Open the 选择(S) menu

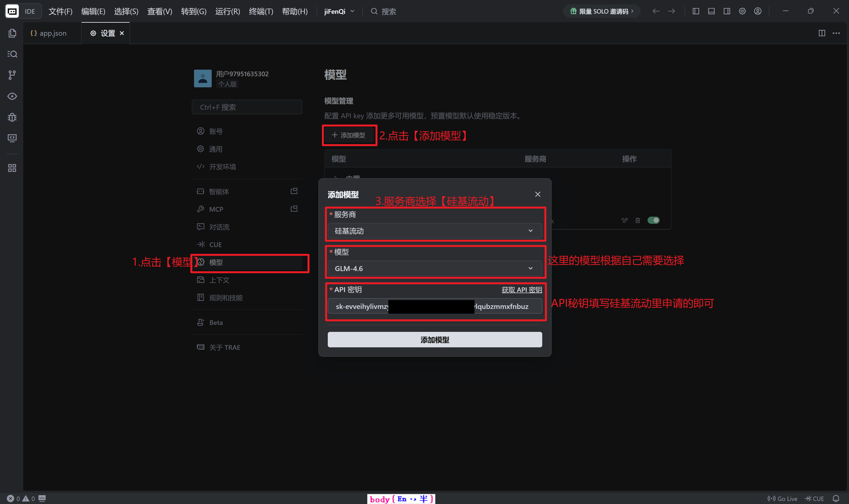pyautogui.click(x=126, y=11)
